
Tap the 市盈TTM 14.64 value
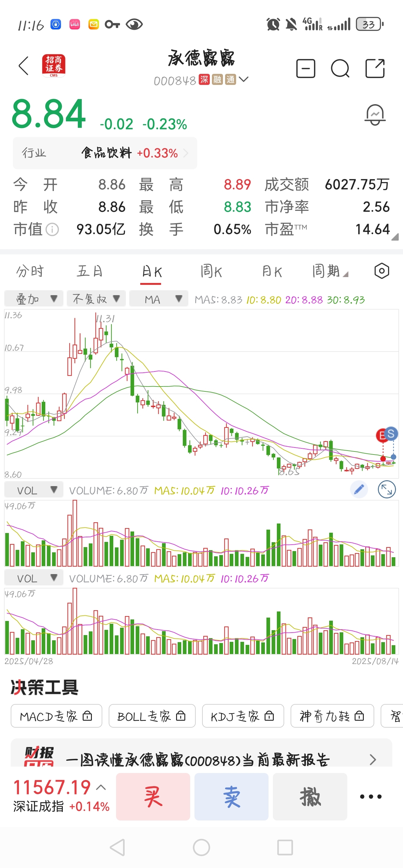click(373, 230)
